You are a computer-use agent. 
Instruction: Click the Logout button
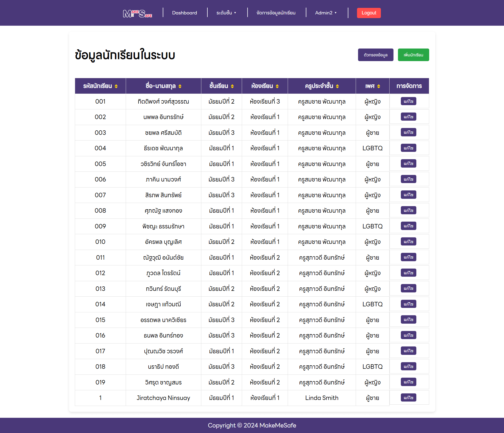369,13
